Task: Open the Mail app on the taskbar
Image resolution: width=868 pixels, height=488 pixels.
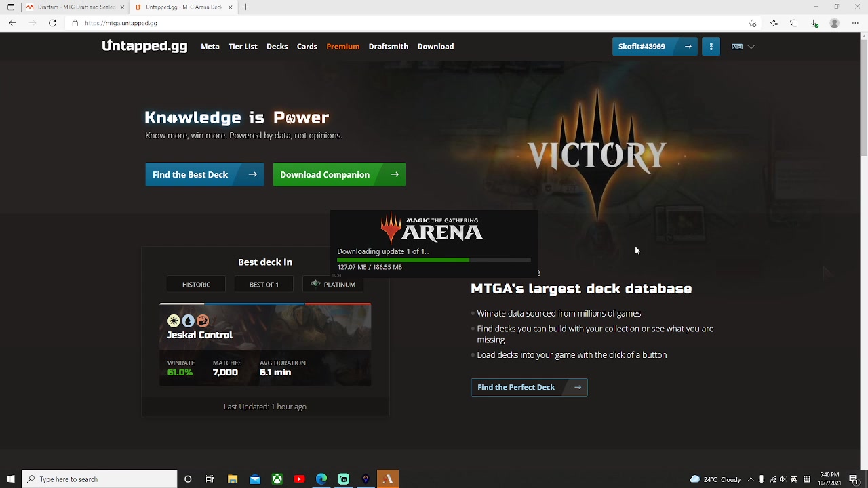Action: click(255, 479)
